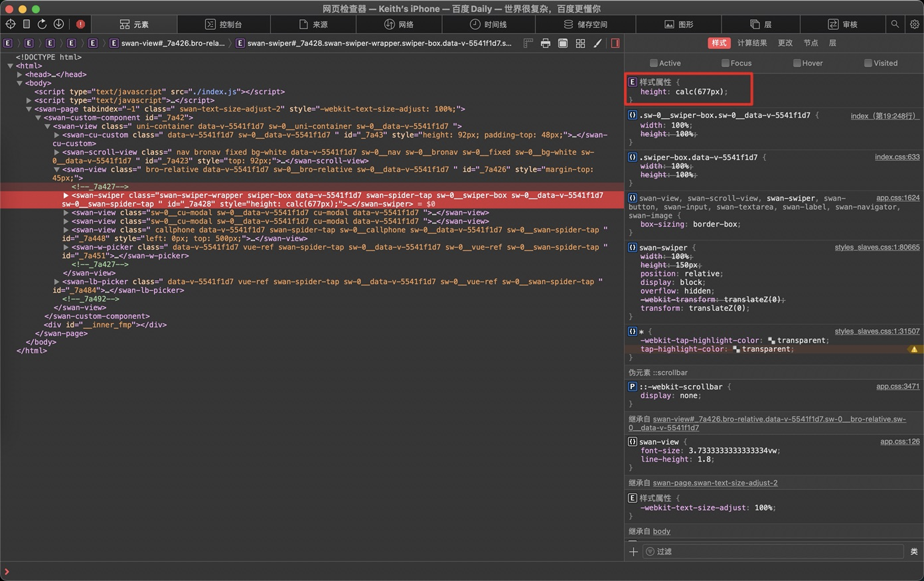Expand the swan-cu-custom node
924x581 pixels.
click(57, 135)
